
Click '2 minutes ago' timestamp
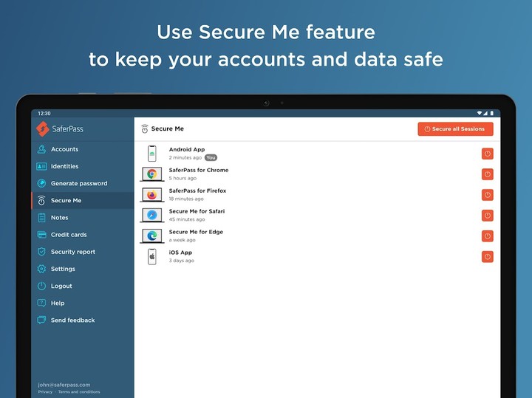185,157
